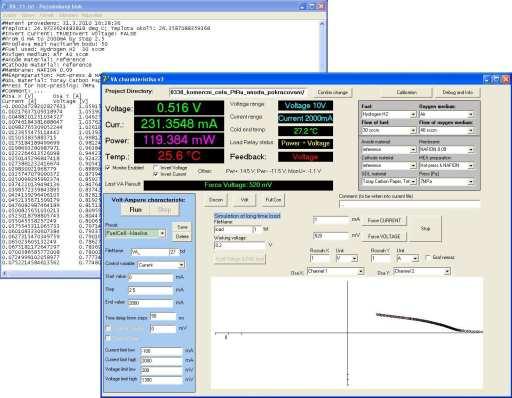Close the Notepad window in the background

(x=321, y=6)
